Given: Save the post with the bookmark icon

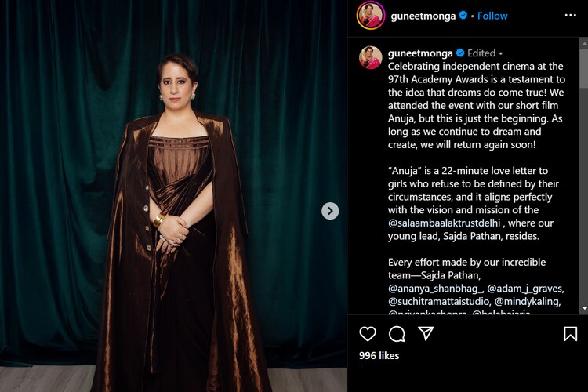Looking at the screenshot, I should pos(570,333).
